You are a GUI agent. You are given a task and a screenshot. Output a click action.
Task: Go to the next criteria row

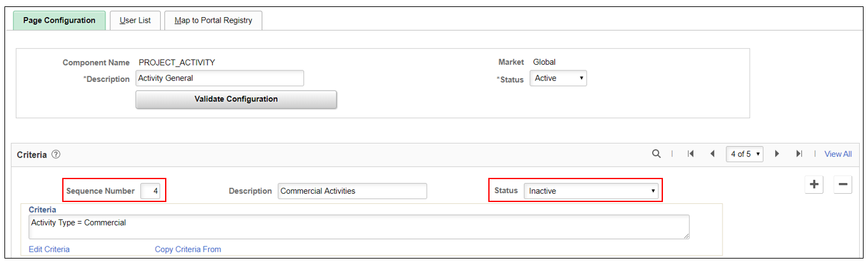click(x=777, y=154)
